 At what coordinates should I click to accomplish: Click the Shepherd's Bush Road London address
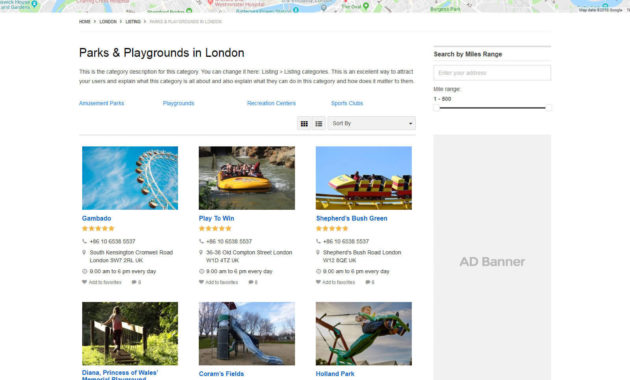coord(362,256)
